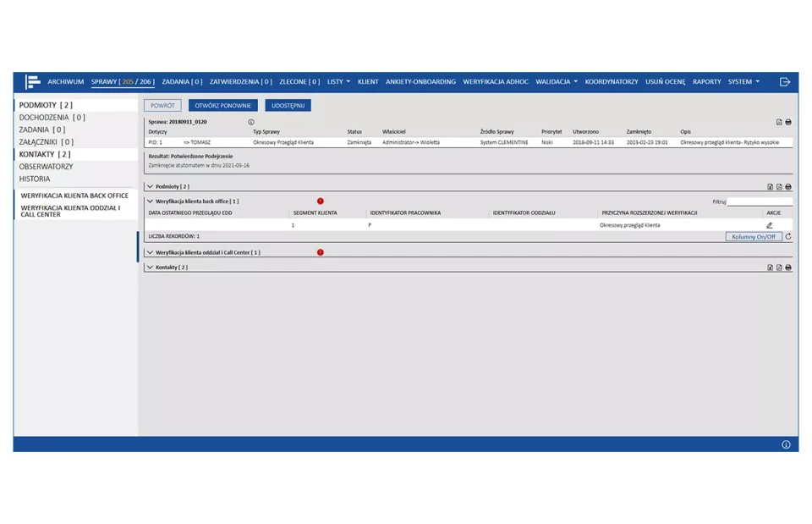Click the edit pencil in Akcje column

[x=769, y=226]
